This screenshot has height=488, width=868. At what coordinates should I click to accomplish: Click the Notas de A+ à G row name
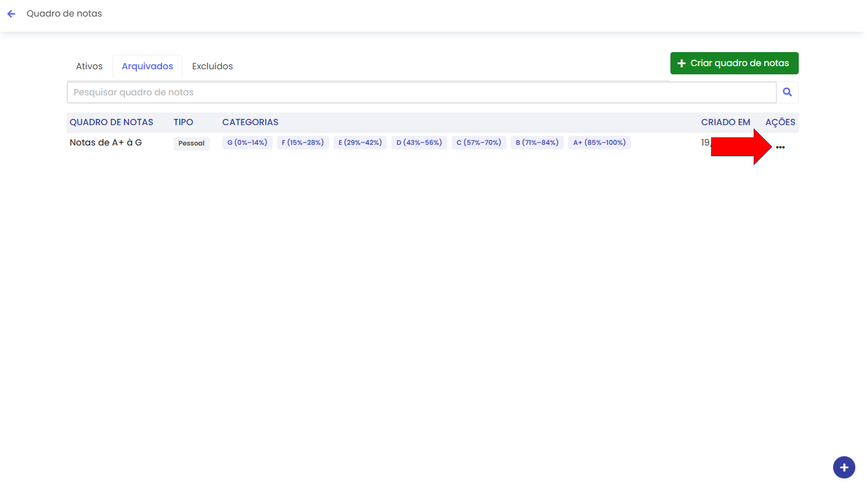[x=105, y=142]
